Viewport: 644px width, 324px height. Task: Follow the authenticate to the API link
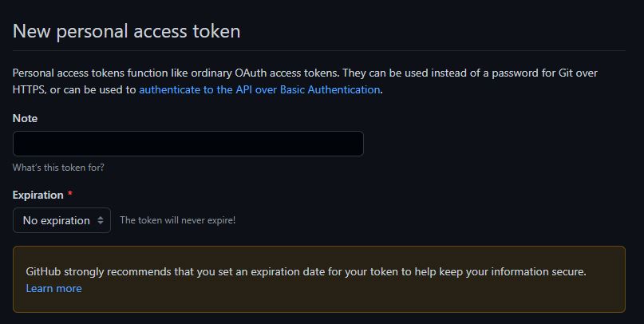coord(259,89)
